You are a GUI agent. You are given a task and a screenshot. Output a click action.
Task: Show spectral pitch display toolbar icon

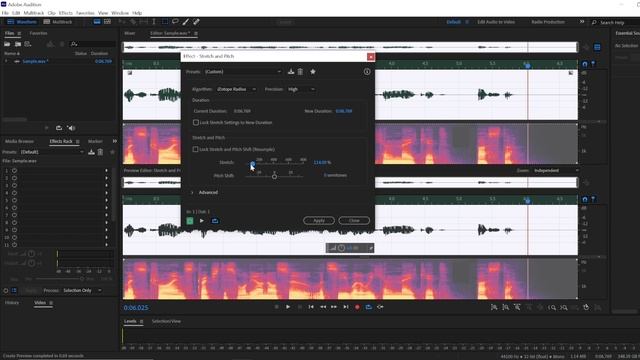click(107, 22)
